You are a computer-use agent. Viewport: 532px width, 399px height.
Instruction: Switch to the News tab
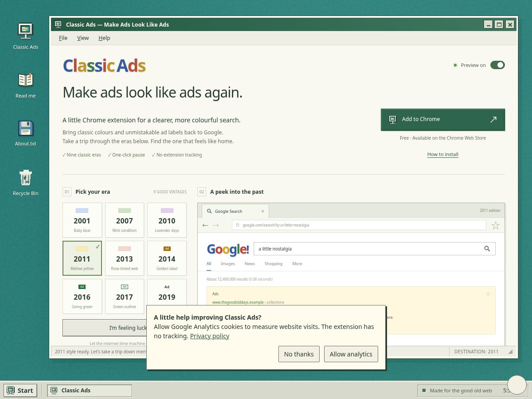(x=250, y=264)
